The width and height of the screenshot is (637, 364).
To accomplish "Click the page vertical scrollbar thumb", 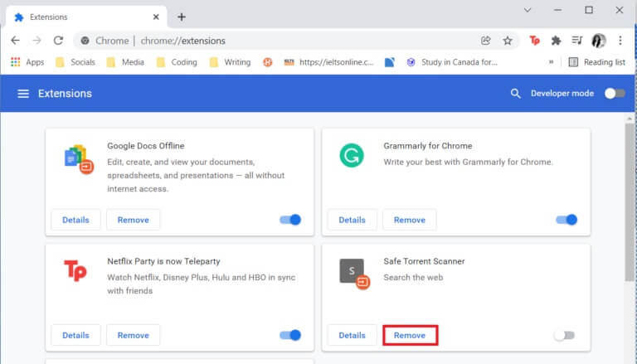I will (630, 202).
